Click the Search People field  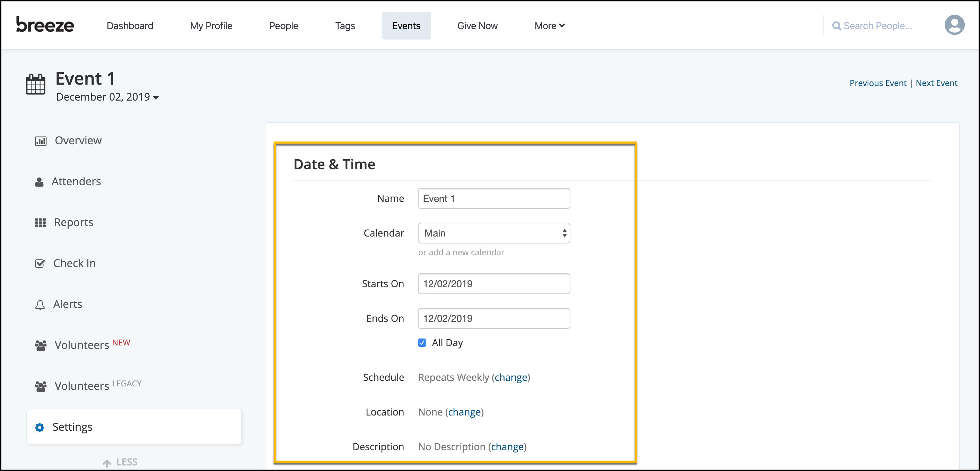pos(878,26)
